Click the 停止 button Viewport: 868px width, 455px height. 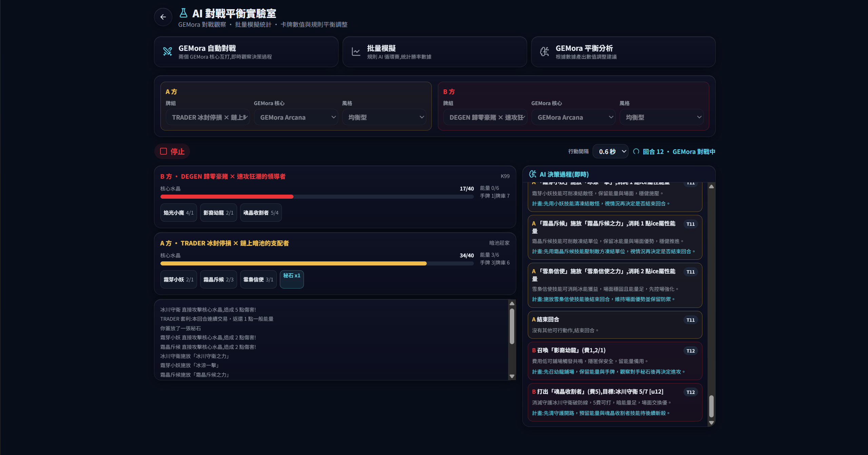click(172, 151)
